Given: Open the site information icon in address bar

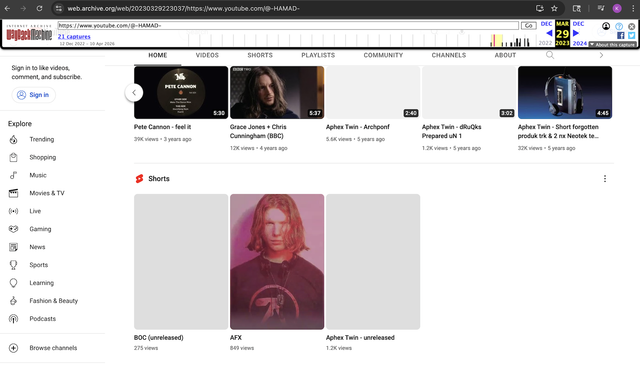Looking at the screenshot, I should [x=59, y=8].
